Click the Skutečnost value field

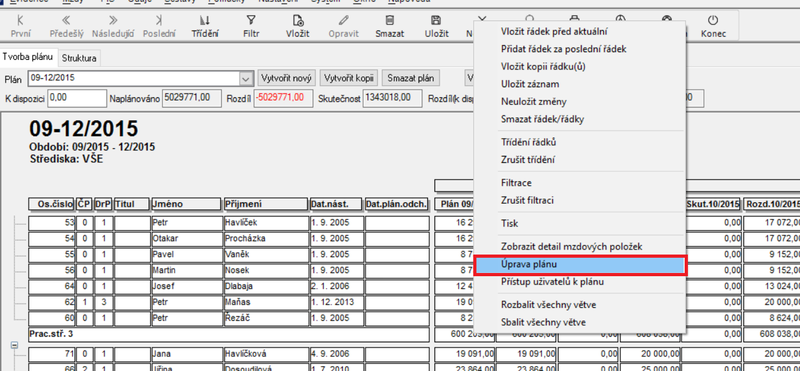click(392, 97)
